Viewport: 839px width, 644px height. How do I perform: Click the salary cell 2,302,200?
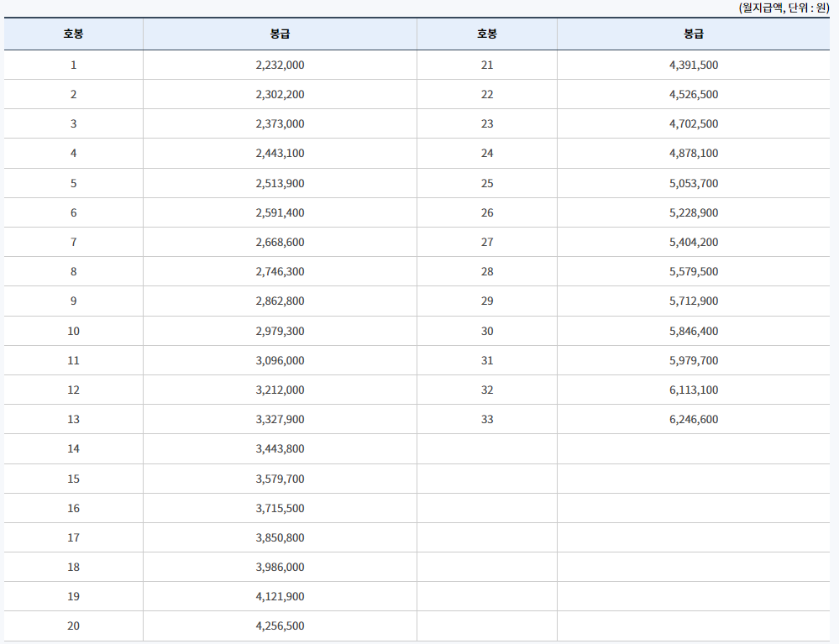pos(280,95)
